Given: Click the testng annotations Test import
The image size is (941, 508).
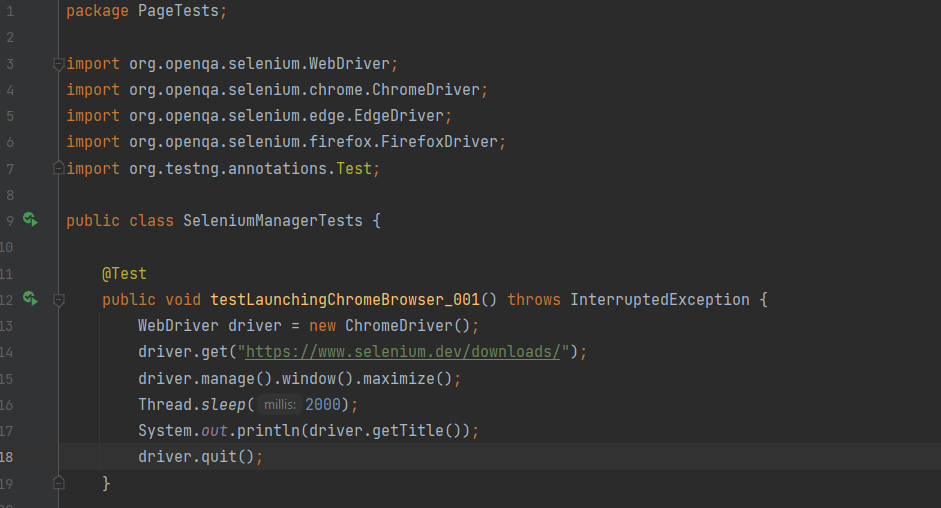Looking at the screenshot, I should (x=223, y=169).
